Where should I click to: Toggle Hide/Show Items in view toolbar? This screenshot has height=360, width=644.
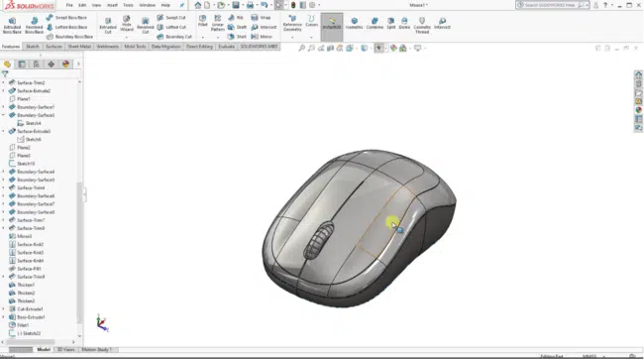pos(378,48)
